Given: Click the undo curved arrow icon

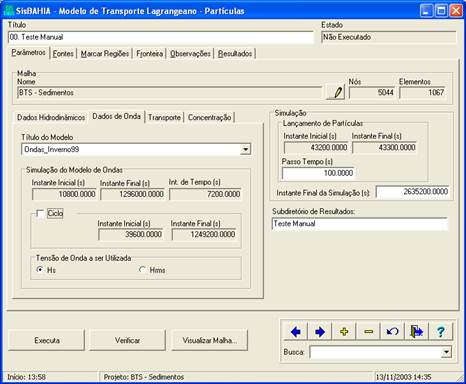Looking at the screenshot, I should pyautogui.click(x=392, y=332).
